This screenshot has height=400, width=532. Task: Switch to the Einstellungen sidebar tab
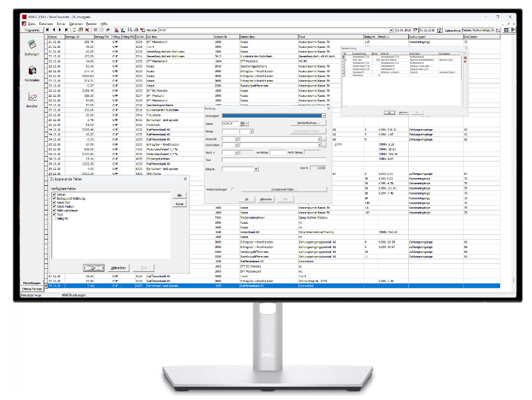[32, 283]
